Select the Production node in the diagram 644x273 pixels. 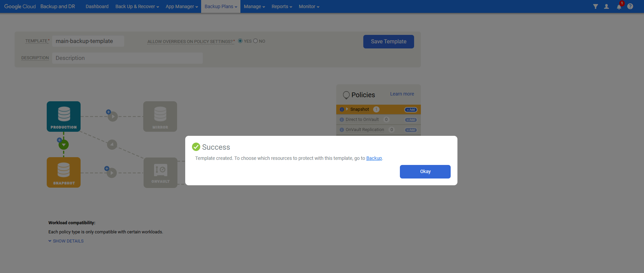pyautogui.click(x=64, y=117)
